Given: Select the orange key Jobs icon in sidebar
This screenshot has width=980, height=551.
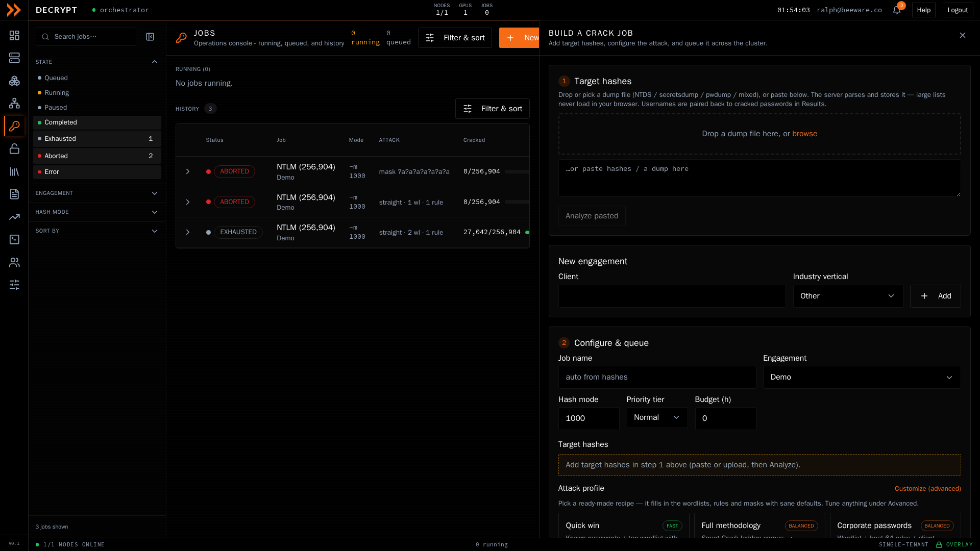Looking at the screenshot, I should tap(14, 126).
